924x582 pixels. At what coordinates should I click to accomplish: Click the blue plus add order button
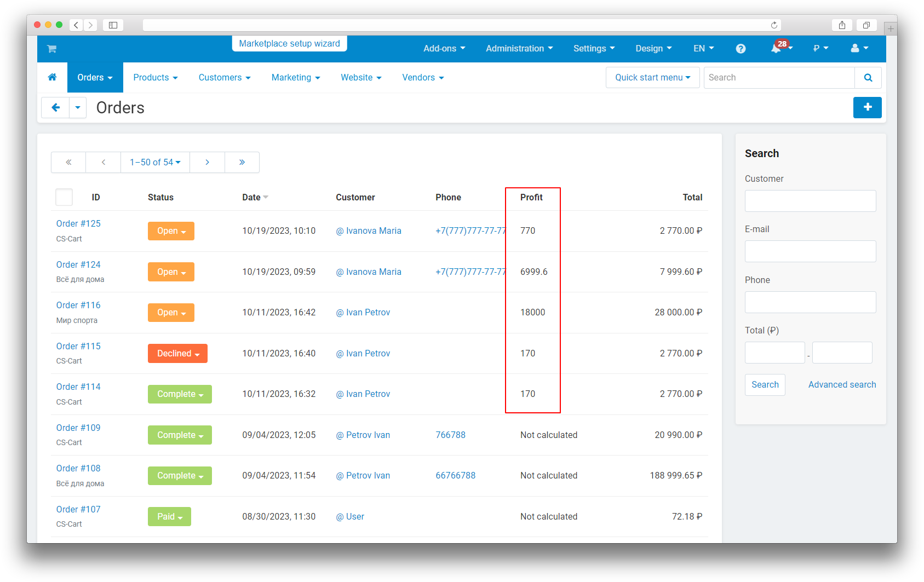(x=867, y=107)
